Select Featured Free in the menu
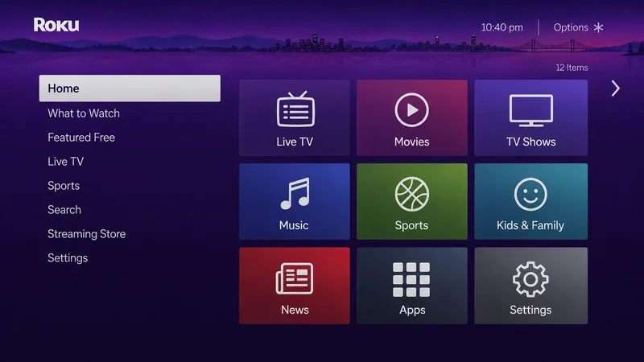 pyautogui.click(x=81, y=138)
